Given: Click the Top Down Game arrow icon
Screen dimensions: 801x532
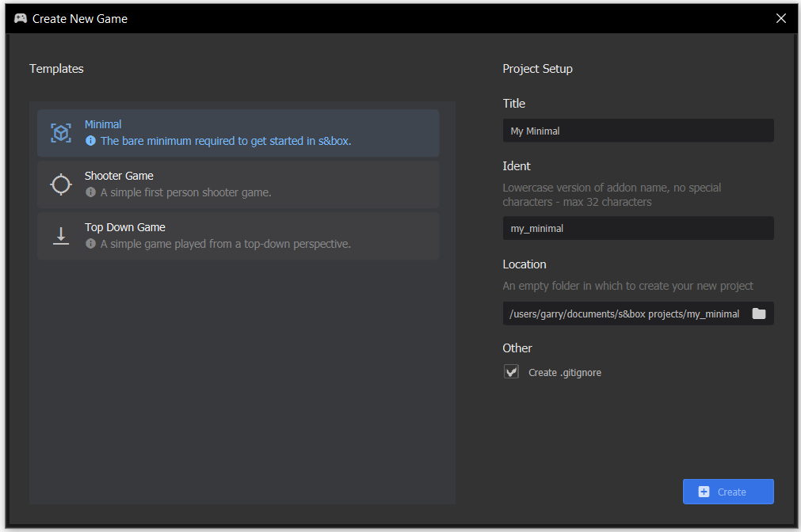Looking at the screenshot, I should coord(61,236).
